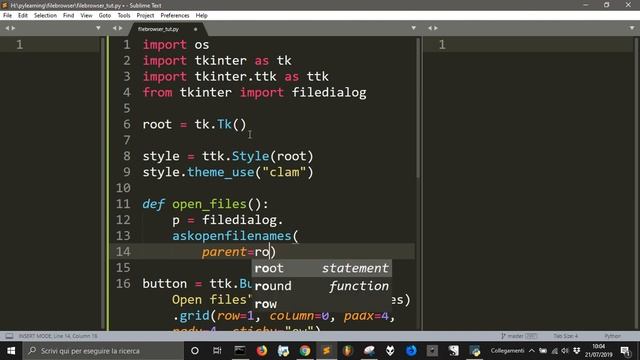
Task: Click the string "clam" on line 9
Action: coord(284,172)
